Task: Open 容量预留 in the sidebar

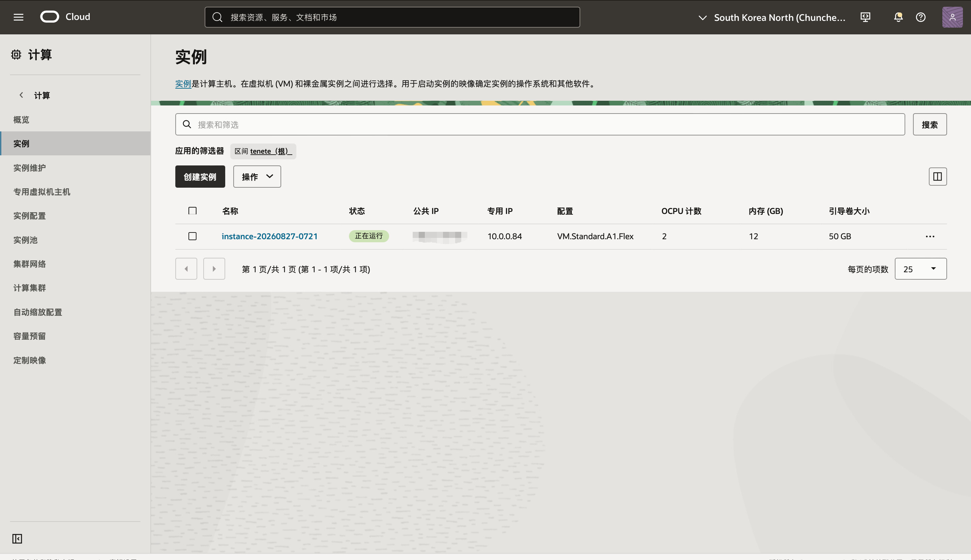Action: [30, 336]
